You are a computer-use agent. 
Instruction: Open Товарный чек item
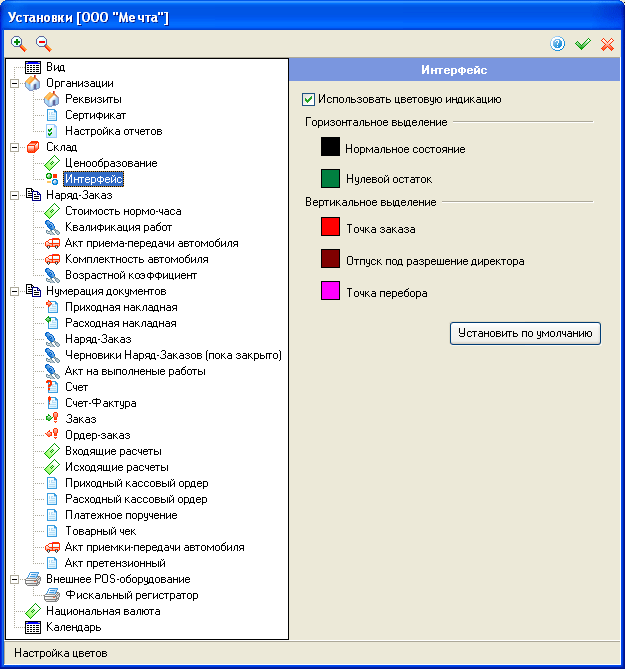[x=100, y=531]
